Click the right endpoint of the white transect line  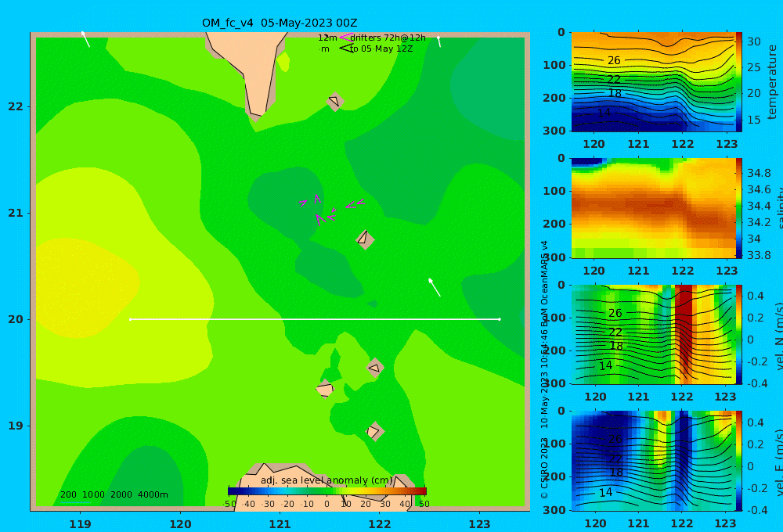point(500,319)
